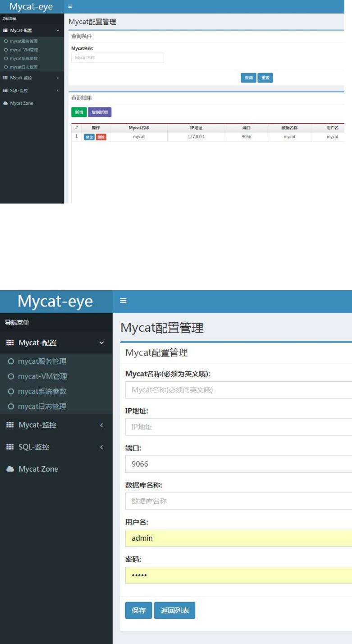Toggle sidebar via hamburger icon in upper screenshot
Image resolution: width=352 pixels, height=644 pixels.
coord(70,6)
